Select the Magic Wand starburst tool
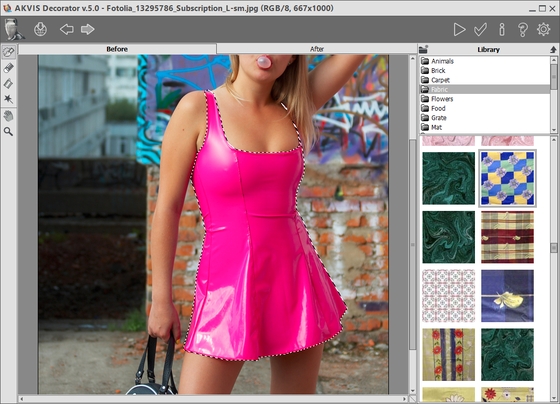This screenshot has height=404, width=560. [x=9, y=99]
